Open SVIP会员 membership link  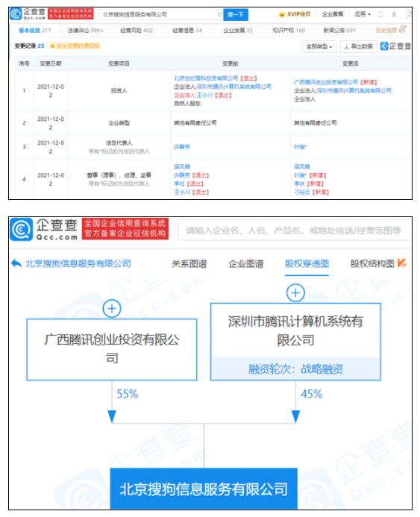pos(298,14)
